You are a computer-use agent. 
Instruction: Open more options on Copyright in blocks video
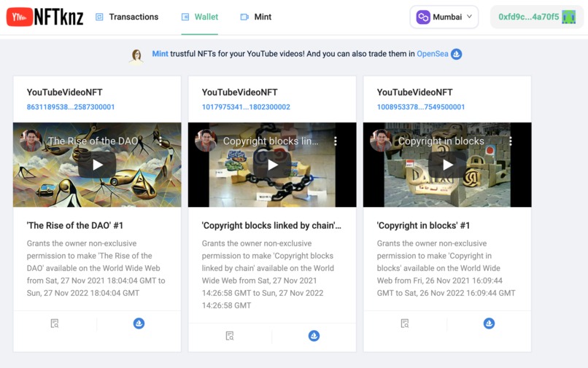click(x=511, y=141)
